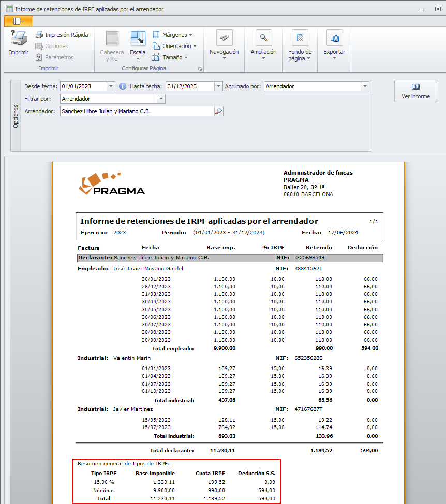
Task: Click employee name José Javier Moyano Gardel
Action: (148, 268)
